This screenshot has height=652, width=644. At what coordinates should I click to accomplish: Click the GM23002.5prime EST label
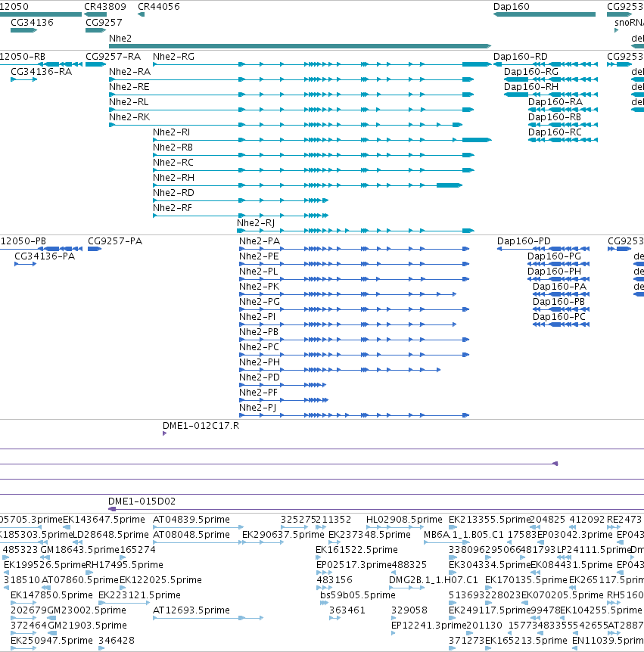[86, 610]
